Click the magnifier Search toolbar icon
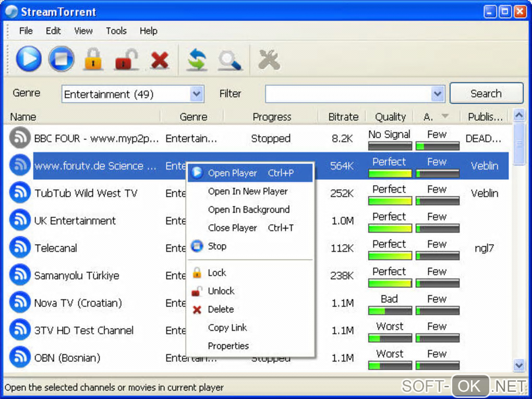This screenshot has width=532, height=399. click(x=229, y=60)
